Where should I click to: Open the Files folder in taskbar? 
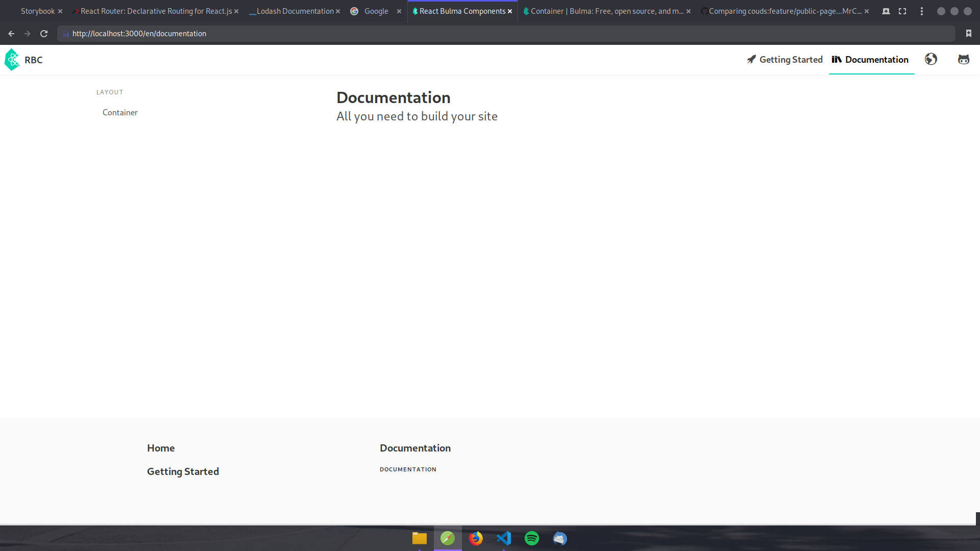pyautogui.click(x=420, y=538)
